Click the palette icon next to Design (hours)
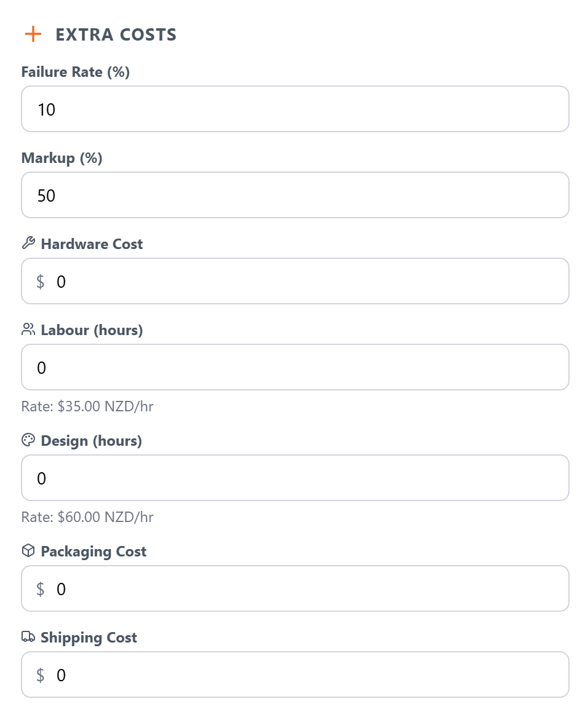588x712 pixels. click(x=27, y=440)
